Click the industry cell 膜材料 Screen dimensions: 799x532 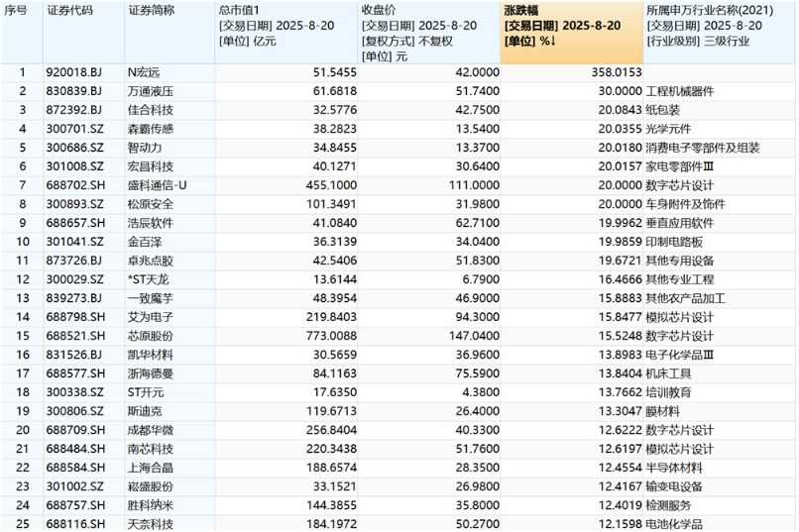pos(662,411)
